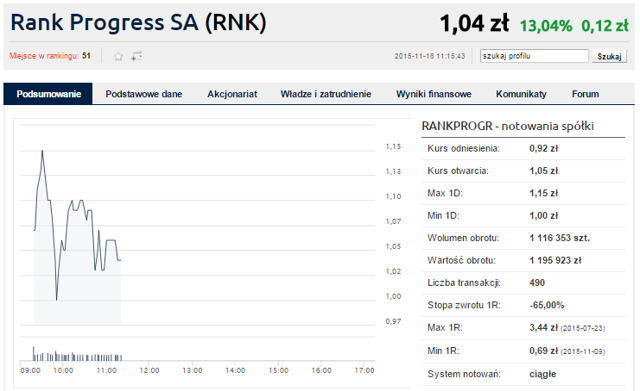
Task: Click Kurs odniesienia value 0,92 zł
Action: click(x=543, y=149)
